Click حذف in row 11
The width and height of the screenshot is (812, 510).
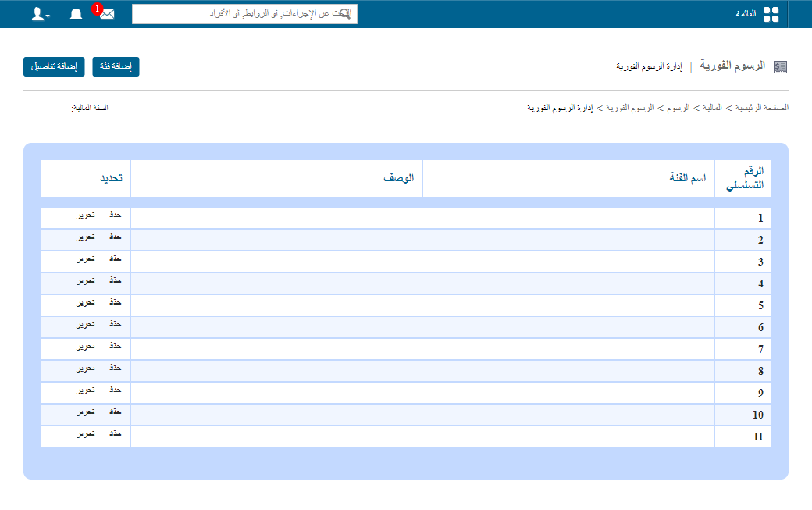[x=115, y=433]
